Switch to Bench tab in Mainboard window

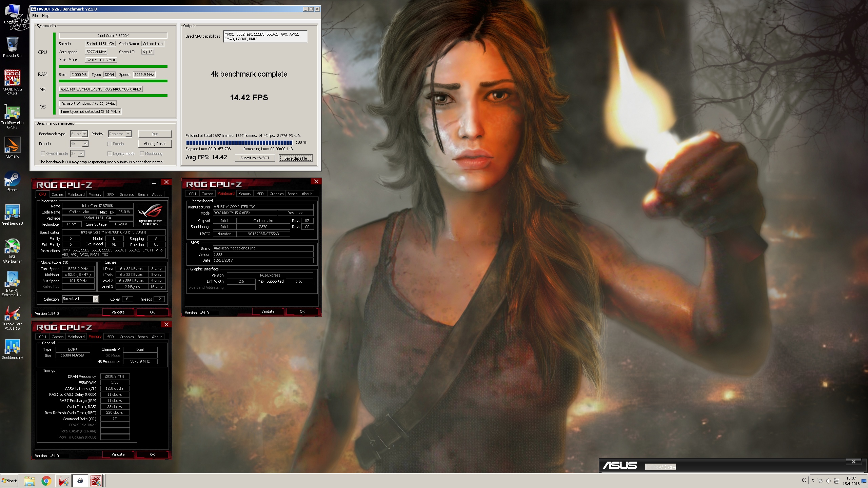tap(292, 194)
